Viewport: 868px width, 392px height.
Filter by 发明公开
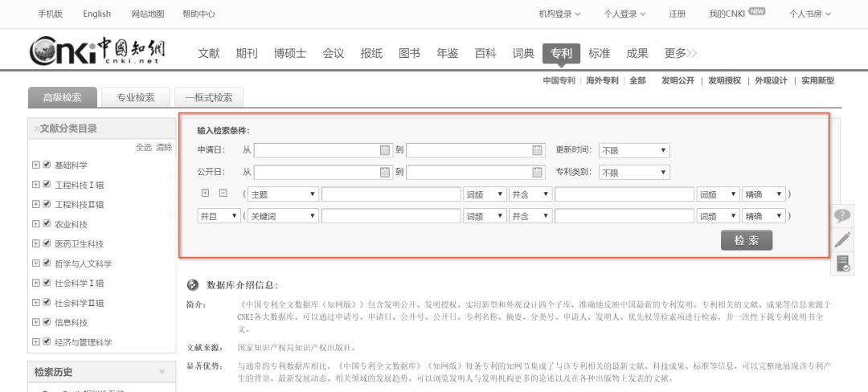coord(678,80)
